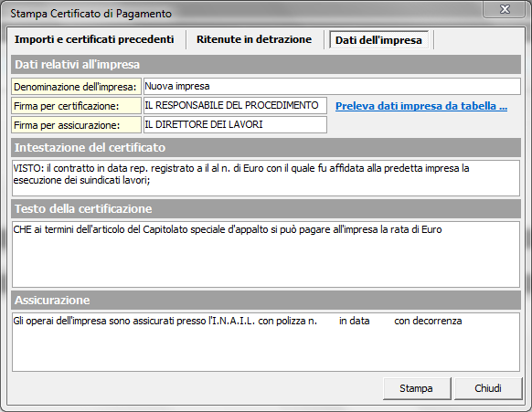Click the Denominazione dell'impresa label
Image resolution: width=532 pixels, height=412 pixels.
coord(77,87)
